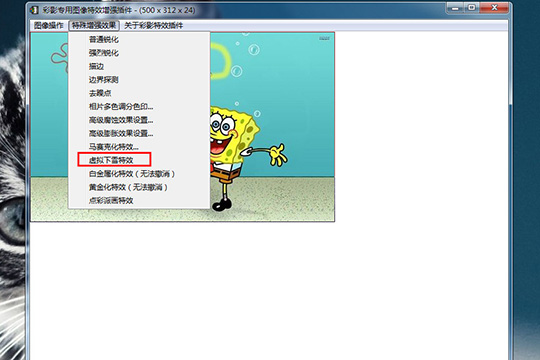This screenshot has width=540, height=360.
Task: Collapse the 特殊增强效果 menu in menu bar
Action: 94,25
